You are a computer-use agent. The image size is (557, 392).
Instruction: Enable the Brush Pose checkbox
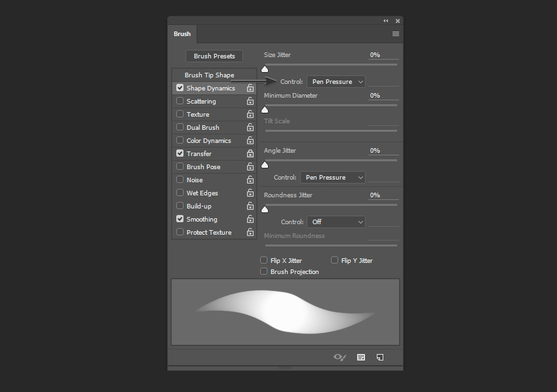point(180,167)
